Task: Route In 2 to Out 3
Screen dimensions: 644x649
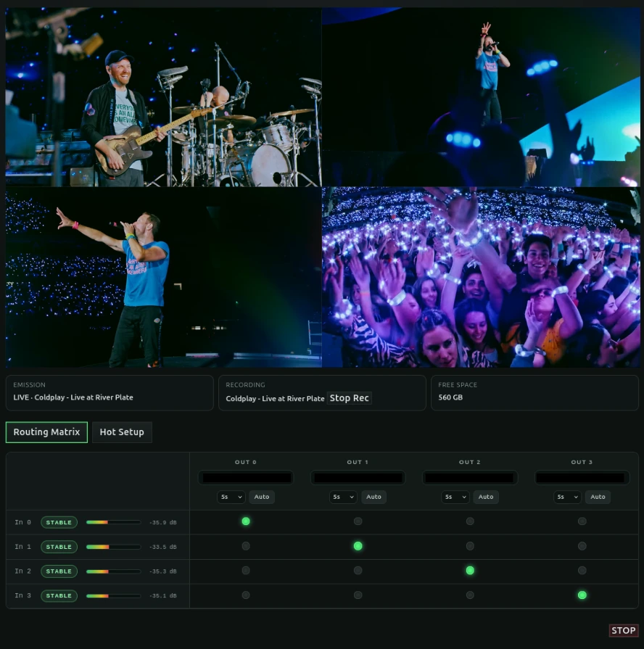Action: point(582,571)
